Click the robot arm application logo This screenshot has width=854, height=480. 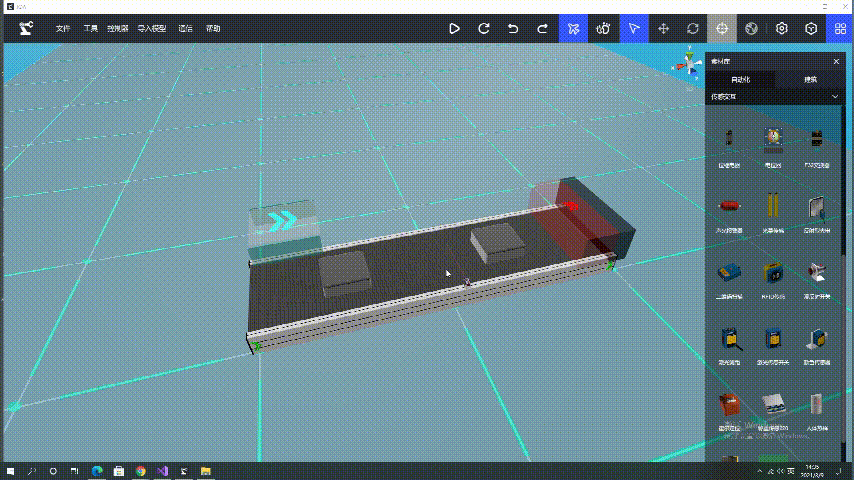coord(26,28)
